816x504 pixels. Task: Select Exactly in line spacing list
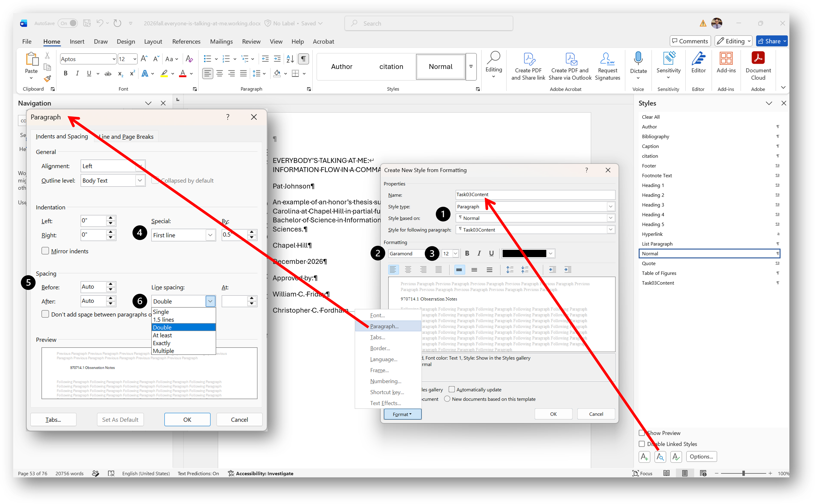[183, 343]
